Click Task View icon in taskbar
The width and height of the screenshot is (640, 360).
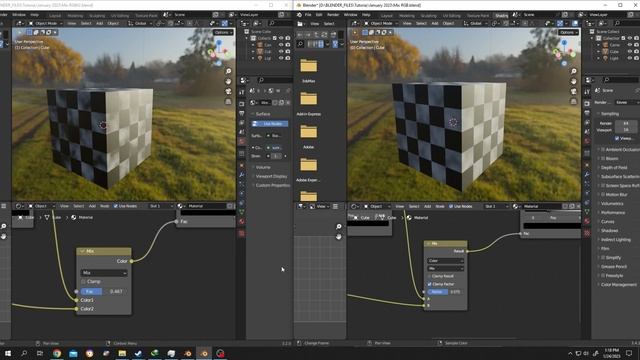pyautogui.click(x=40, y=353)
